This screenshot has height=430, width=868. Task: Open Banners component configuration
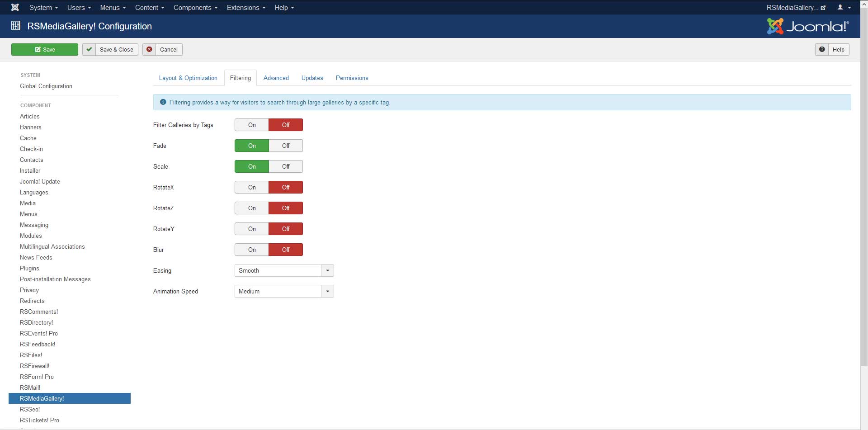coord(31,127)
